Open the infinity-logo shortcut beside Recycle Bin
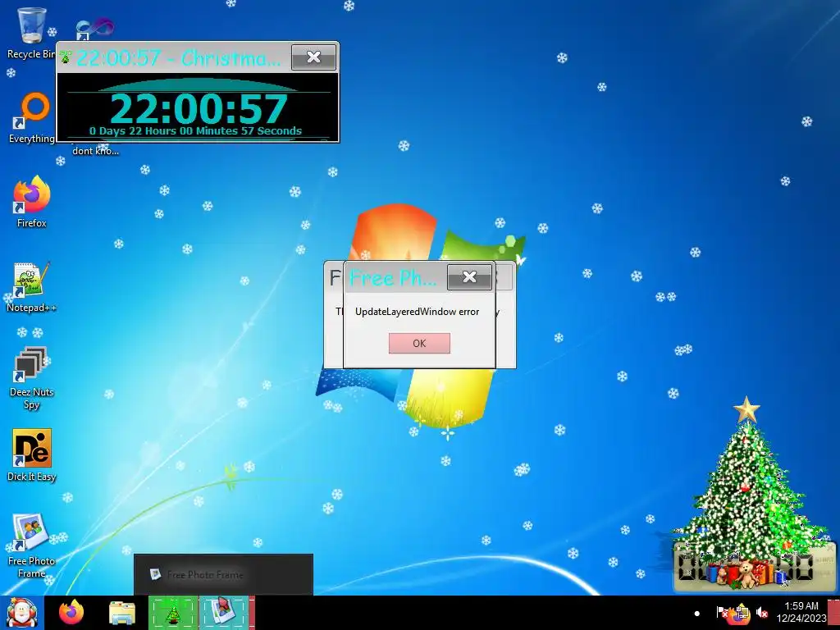 click(x=94, y=28)
